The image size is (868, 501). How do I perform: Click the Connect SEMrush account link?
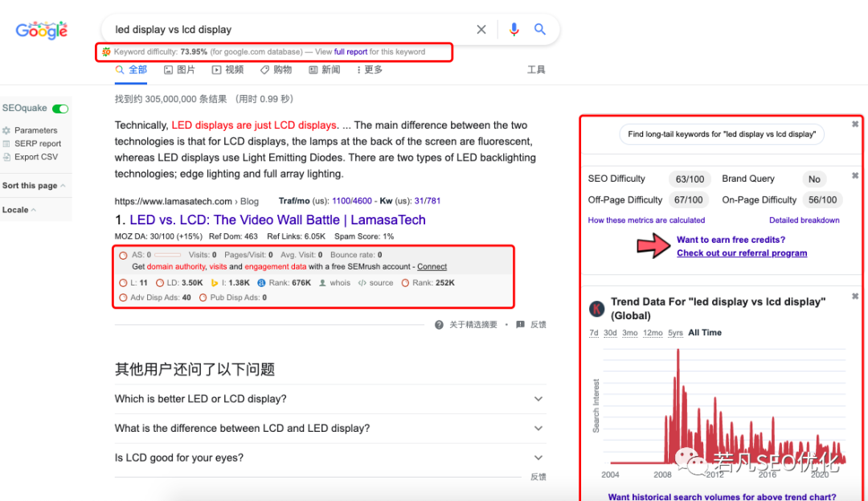432,267
